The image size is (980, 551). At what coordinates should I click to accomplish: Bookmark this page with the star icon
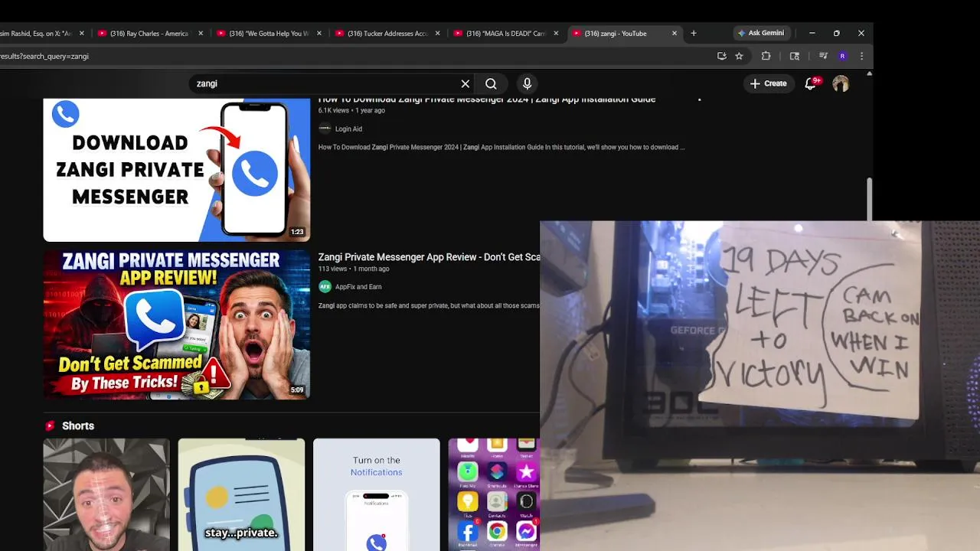point(739,56)
